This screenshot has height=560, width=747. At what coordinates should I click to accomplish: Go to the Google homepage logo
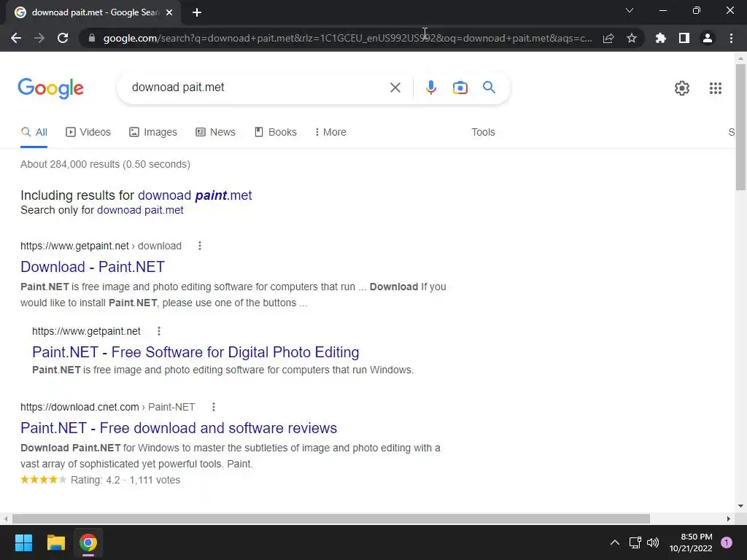click(x=50, y=88)
